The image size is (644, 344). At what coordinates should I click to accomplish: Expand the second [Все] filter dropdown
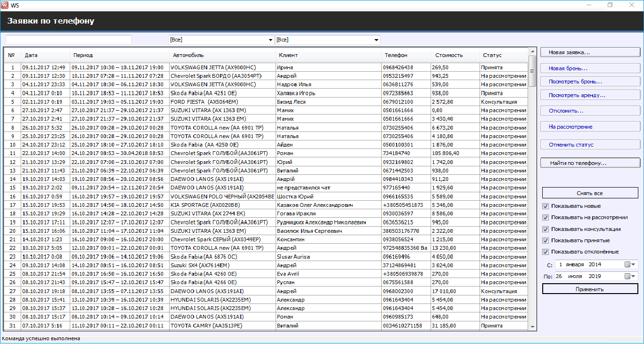point(376,40)
